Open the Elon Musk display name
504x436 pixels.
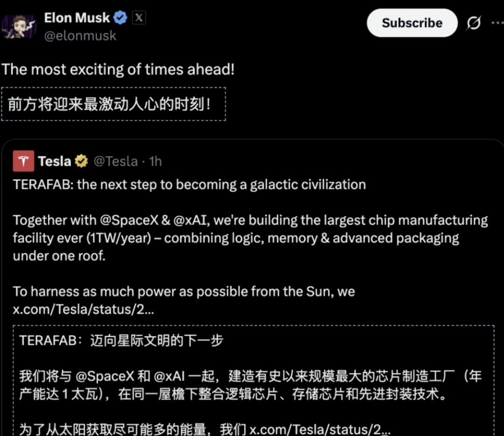point(77,18)
